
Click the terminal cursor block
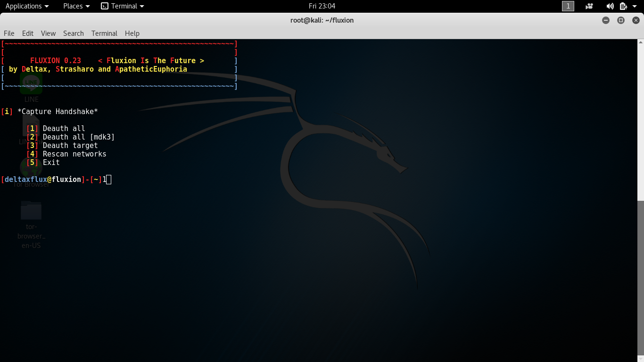pyautogui.click(x=109, y=179)
